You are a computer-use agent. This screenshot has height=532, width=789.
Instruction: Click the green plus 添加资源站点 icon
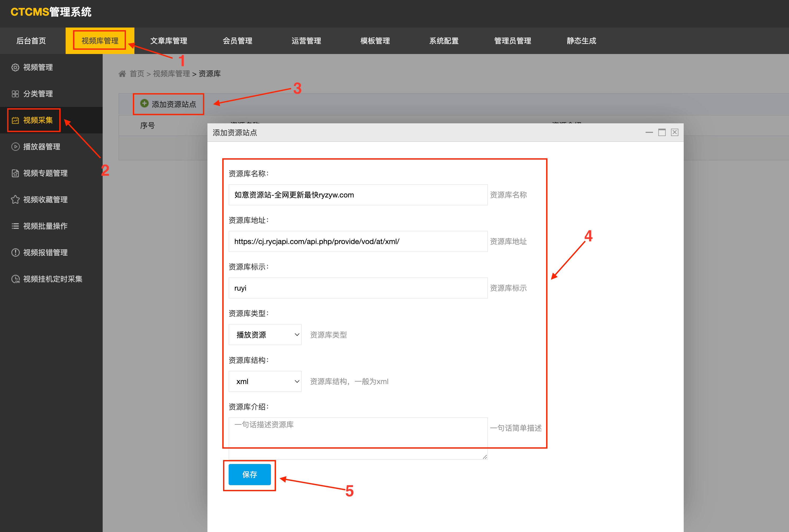point(144,103)
